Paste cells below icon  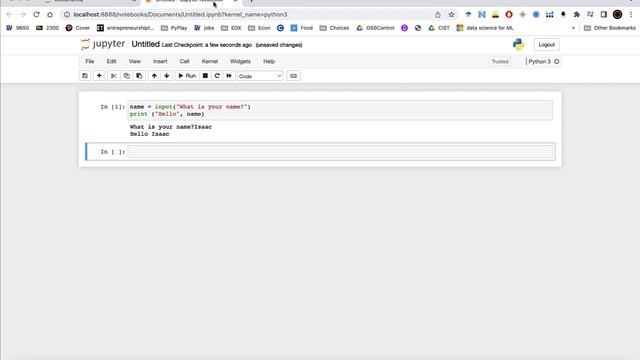coord(139,76)
